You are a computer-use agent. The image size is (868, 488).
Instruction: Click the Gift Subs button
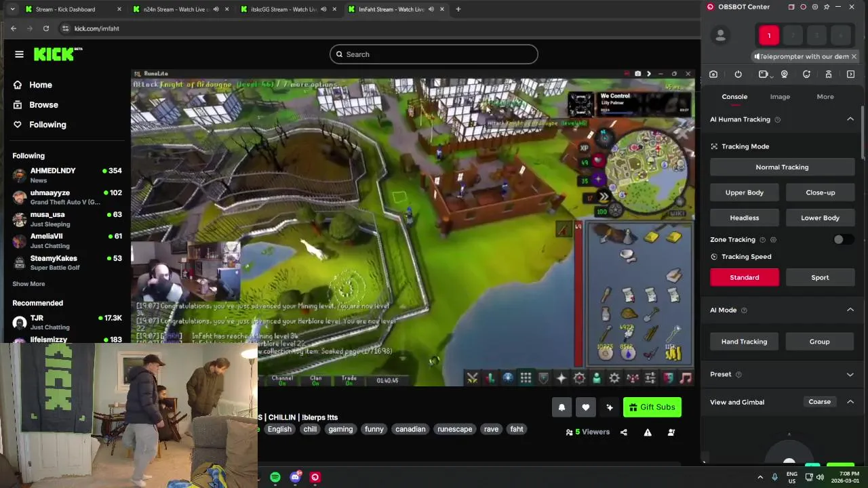click(x=652, y=407)
